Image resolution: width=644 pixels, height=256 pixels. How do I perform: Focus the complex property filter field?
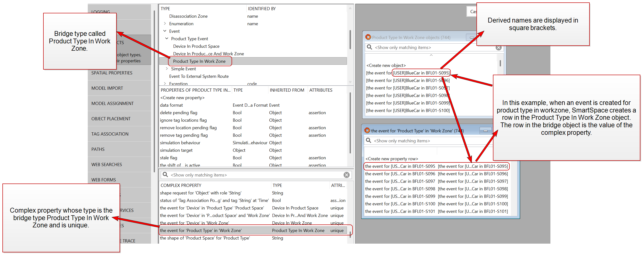[256, 175]
